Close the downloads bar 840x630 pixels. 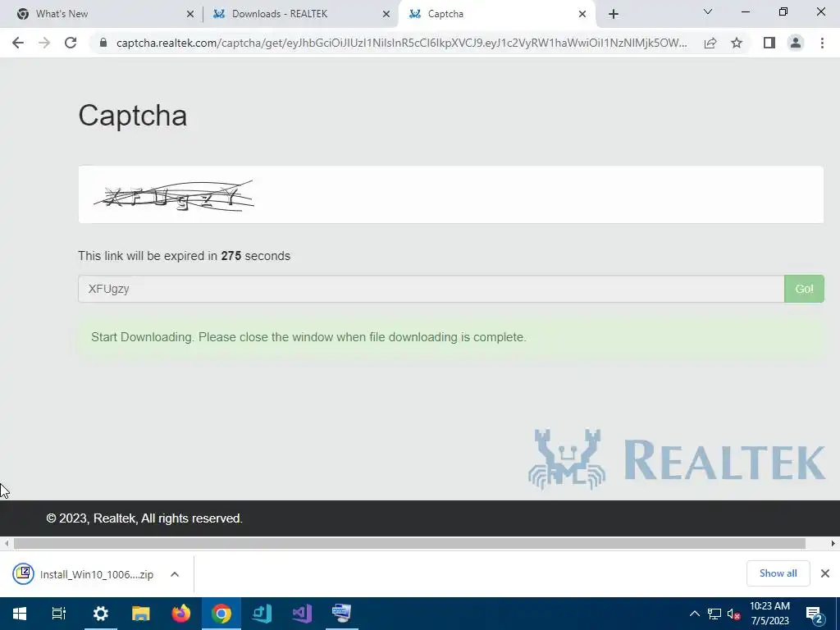[825, 573]
